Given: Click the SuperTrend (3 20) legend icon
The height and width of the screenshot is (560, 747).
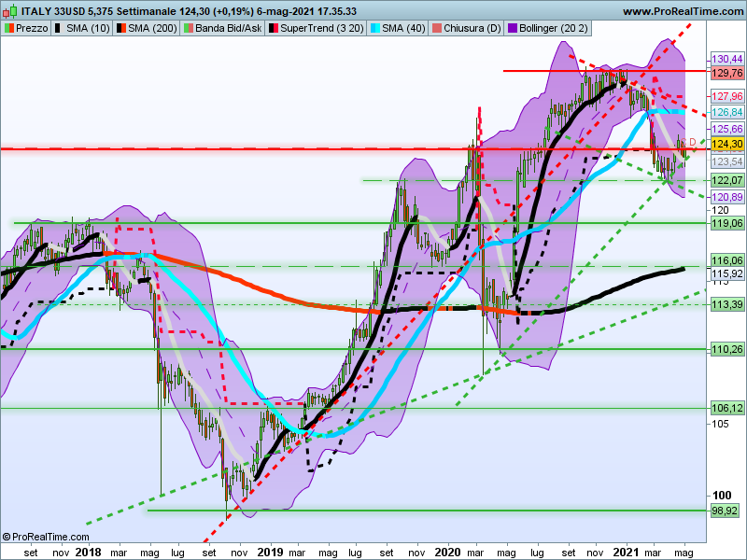Looking at the screenshot, I should [273, 29].
